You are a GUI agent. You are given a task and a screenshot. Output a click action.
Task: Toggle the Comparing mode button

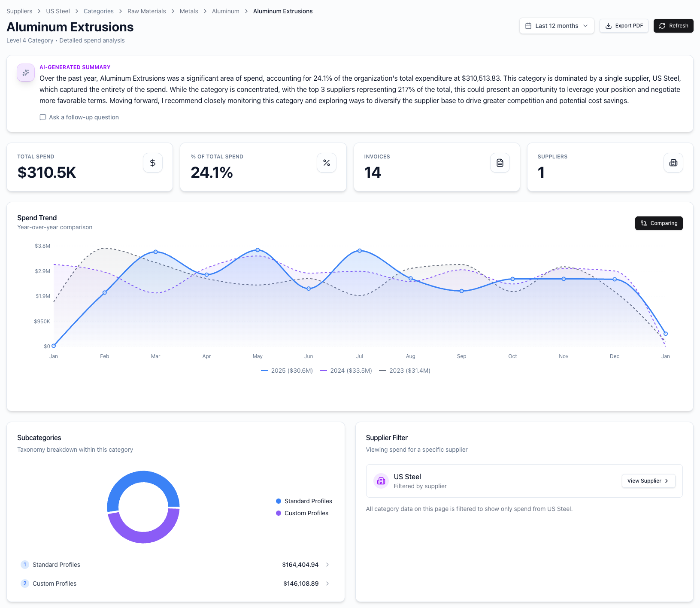click(x=659, y=223)
